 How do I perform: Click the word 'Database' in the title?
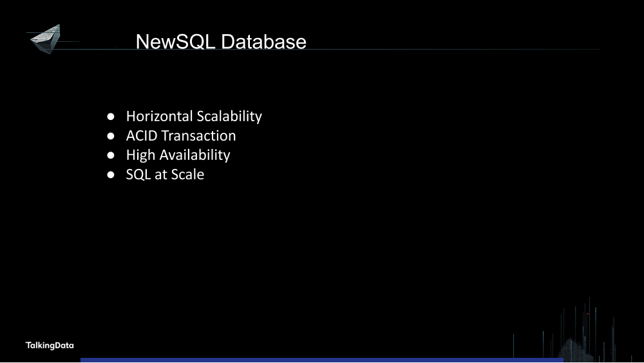coord(263,42)
